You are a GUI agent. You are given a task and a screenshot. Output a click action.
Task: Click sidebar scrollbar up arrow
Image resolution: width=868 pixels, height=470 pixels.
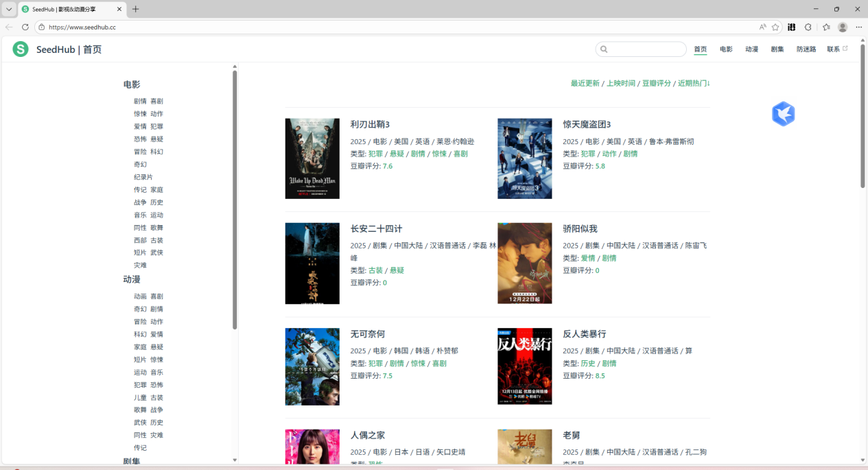click(235, 67)
